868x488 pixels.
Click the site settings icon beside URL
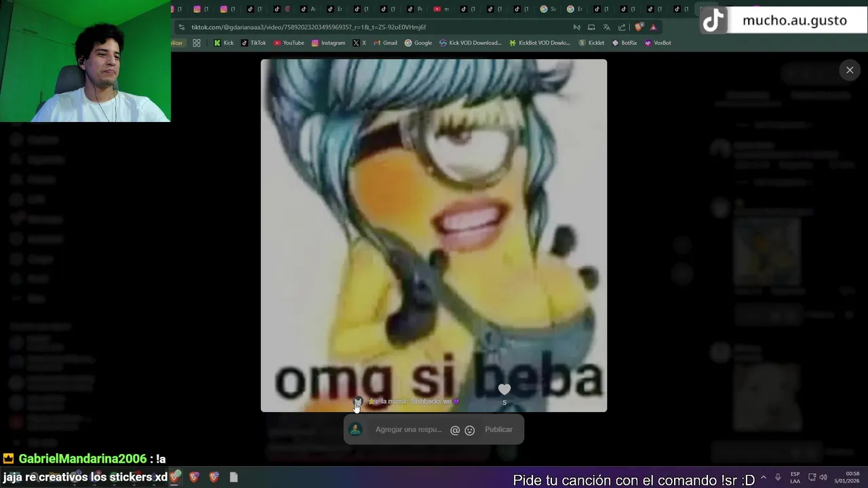click(x=181, y=27)
